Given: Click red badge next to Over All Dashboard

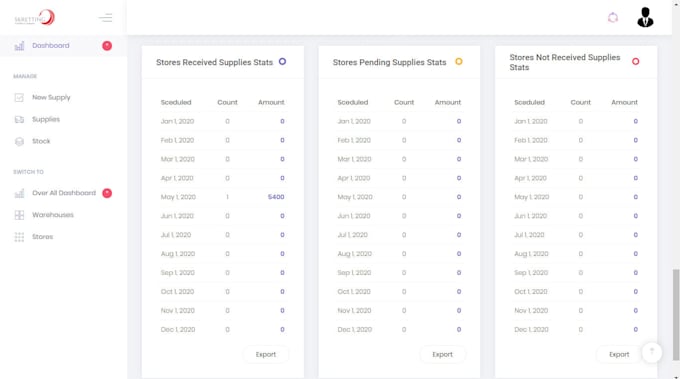Looking at the screenshot, I should [x=107, y=193].
